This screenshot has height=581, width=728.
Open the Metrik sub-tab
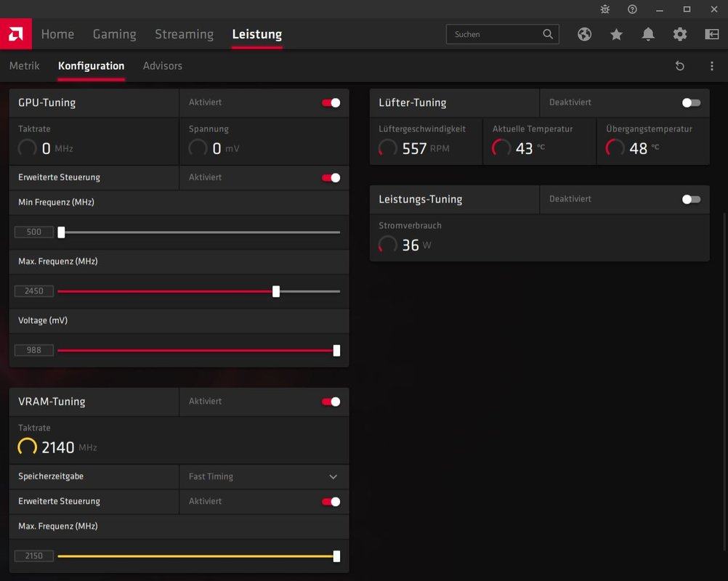tap(24, 66)
